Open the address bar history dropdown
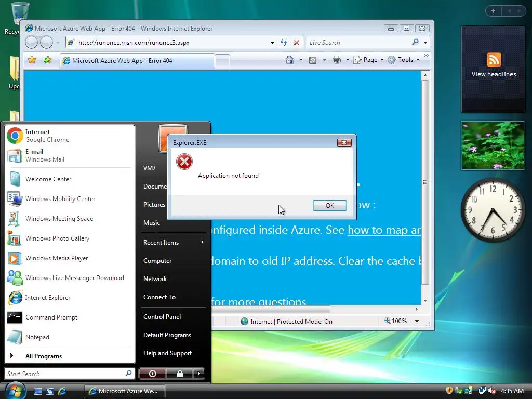Screen dimensions: 532x399 (x=272, y=43)
